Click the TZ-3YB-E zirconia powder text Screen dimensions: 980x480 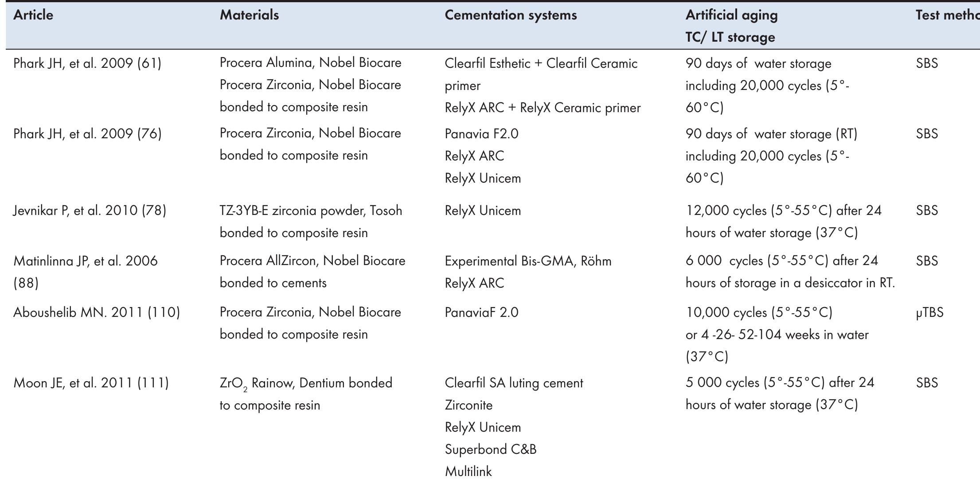coord(311,211)
